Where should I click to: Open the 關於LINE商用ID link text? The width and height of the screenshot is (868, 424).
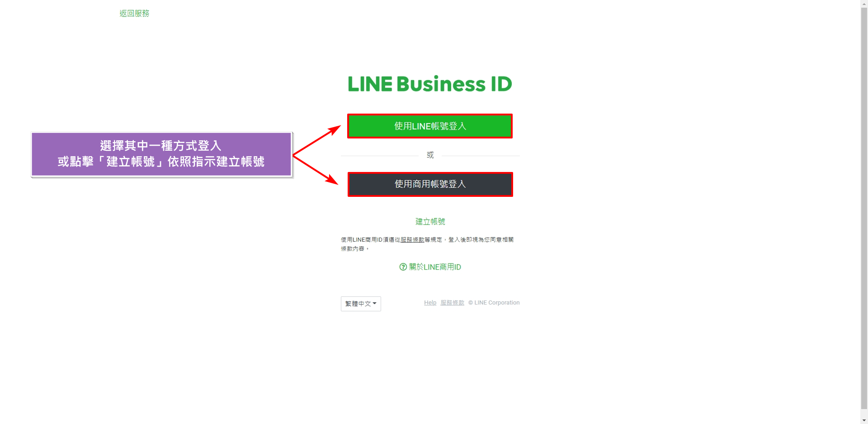pyautogui.click(x=435, y=267)
